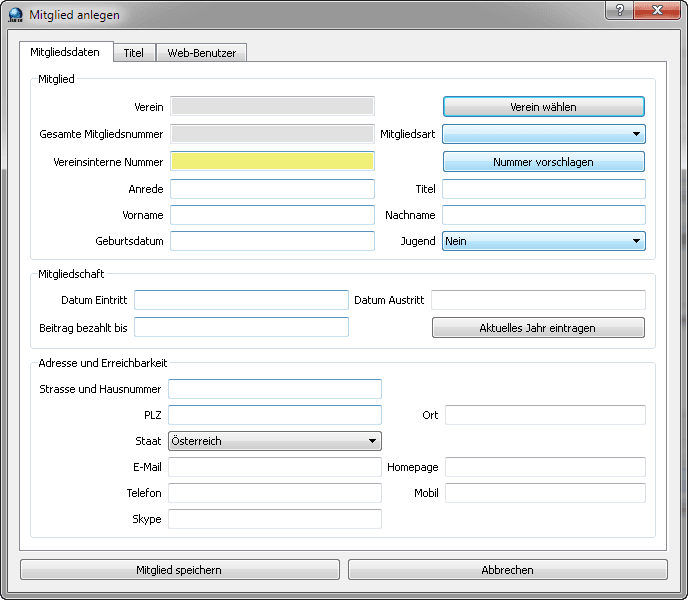Focus the Telefon field
688x600 pixels.
click(x=275, y=493)
